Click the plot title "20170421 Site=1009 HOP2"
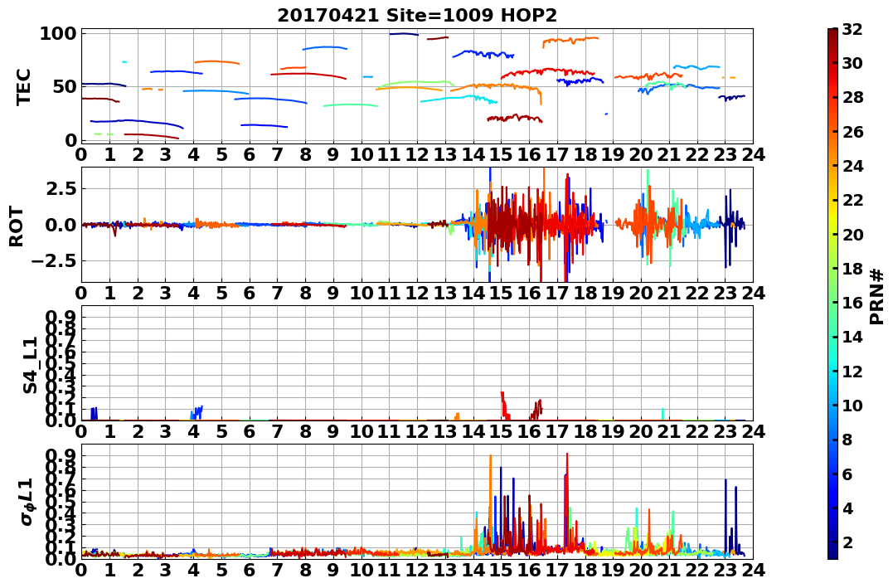Image resolution: width=893 pixels, height=588 pixels. tap(417, 16)
